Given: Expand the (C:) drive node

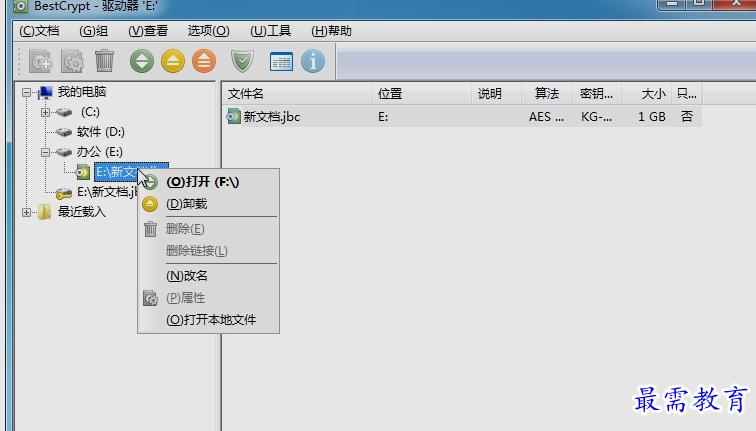Looking at the screenshot, I should point(45,112).
